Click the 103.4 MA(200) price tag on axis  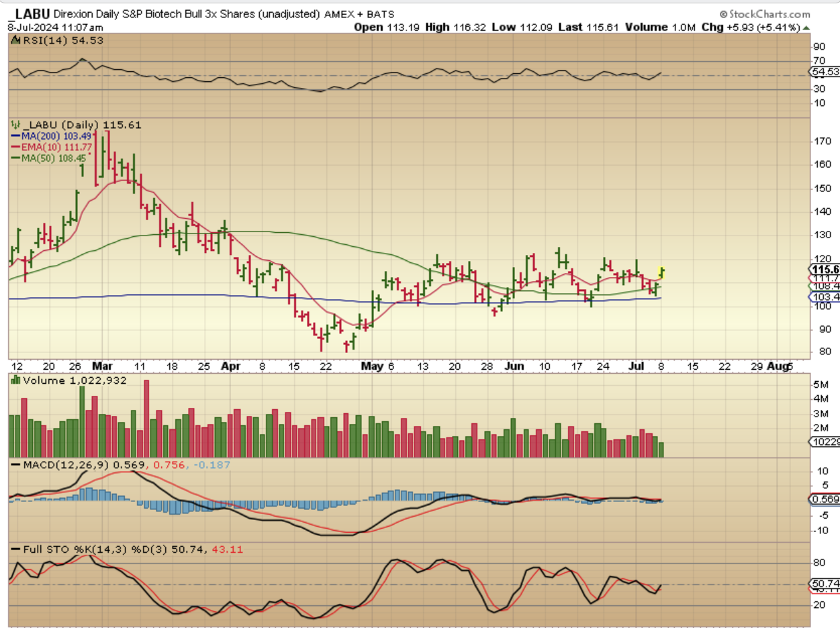point(825,297)
